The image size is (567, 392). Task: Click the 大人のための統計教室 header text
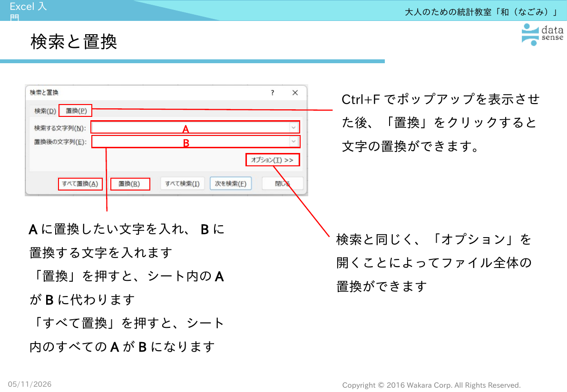pos(481,12)
